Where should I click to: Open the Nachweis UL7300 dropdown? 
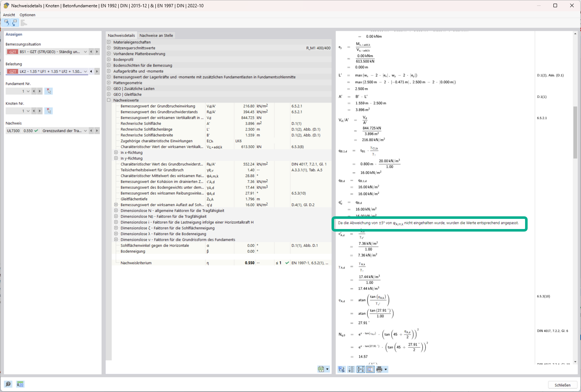click(85, 131)
